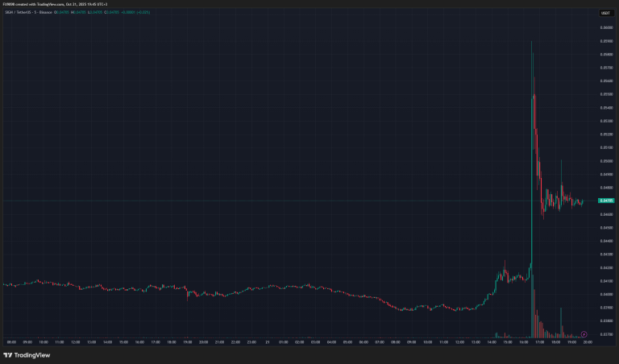Click the current price label 0.04705
The height and width of the screenshot is (364, 619).
tap(606, 201)
